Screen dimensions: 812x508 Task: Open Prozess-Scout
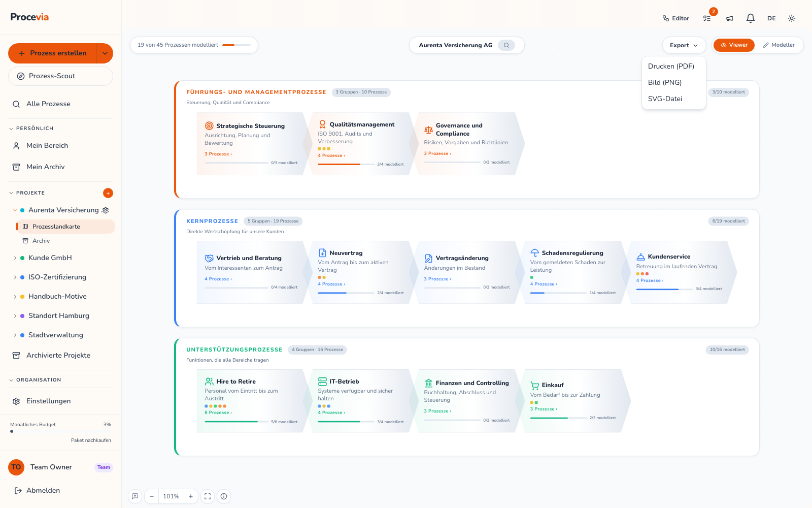[x=60, y=76]
